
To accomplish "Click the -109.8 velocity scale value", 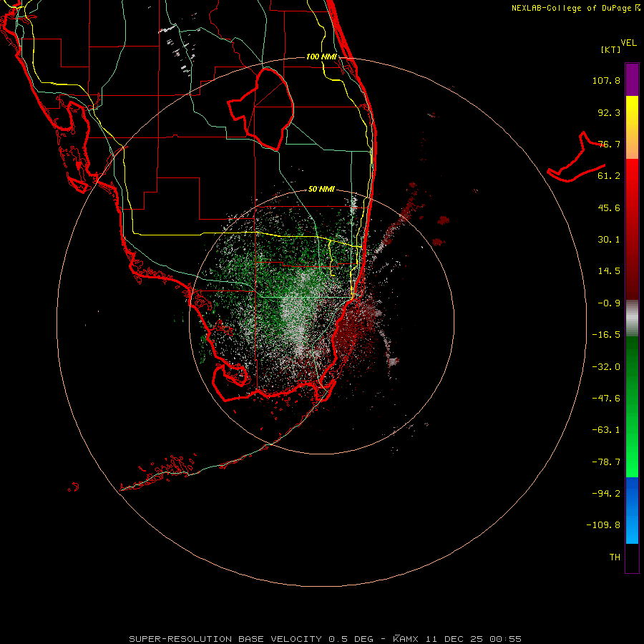I will point(603,525).
